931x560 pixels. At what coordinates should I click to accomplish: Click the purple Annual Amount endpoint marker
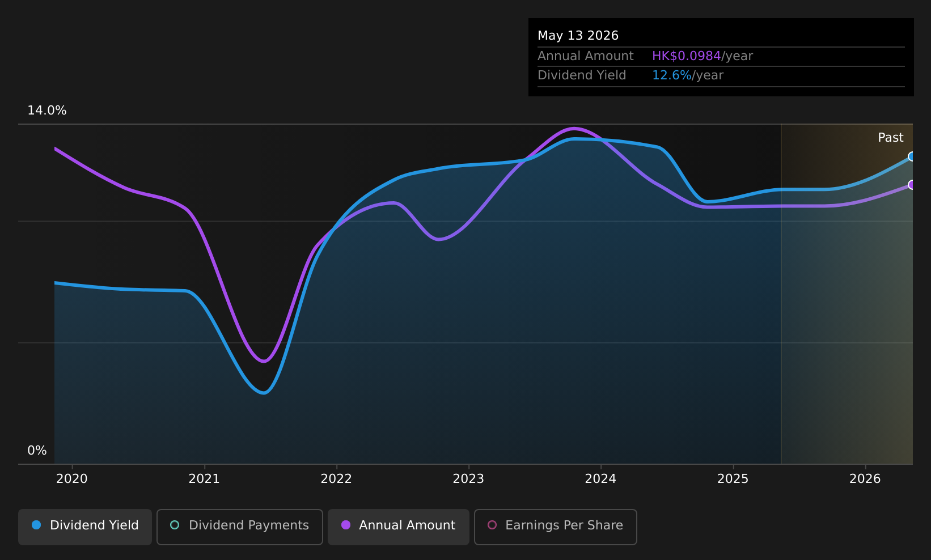(x=912, y=185)
